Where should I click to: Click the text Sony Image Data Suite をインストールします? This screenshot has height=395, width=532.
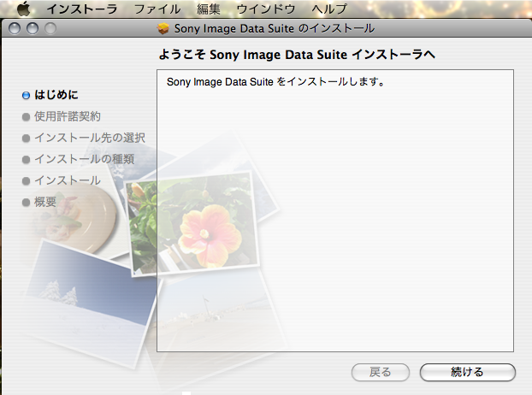pyautogui.click(x=275, y=82)
